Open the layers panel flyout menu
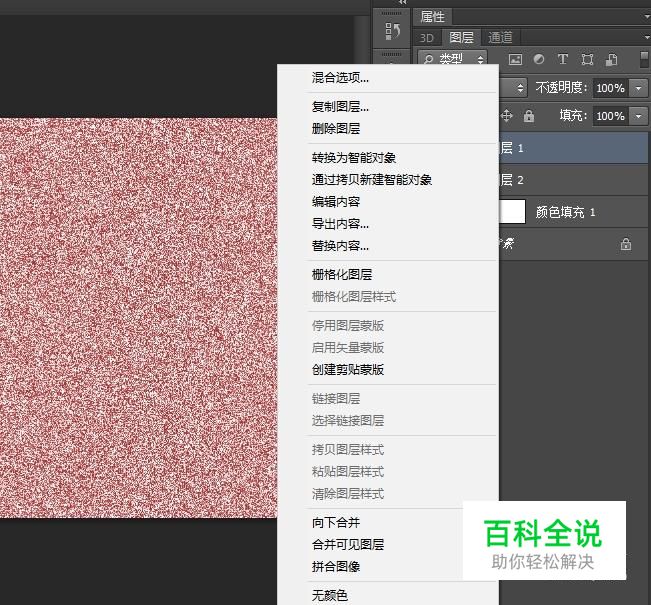The image size is (651, 605). [646, 37]
